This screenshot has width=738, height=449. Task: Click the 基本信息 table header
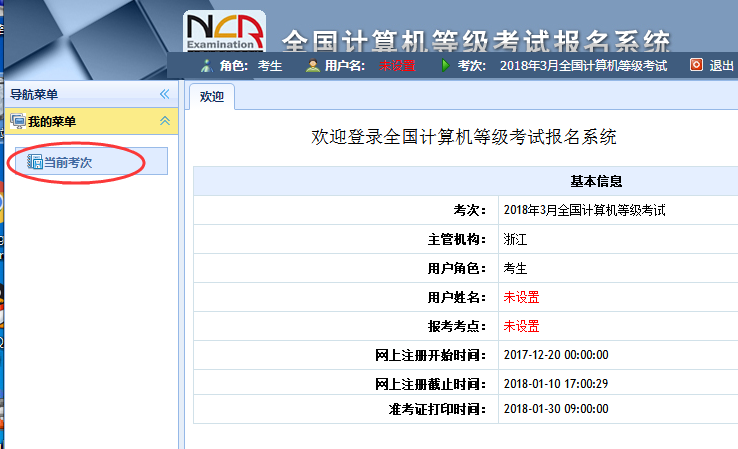tap(596, 182)
